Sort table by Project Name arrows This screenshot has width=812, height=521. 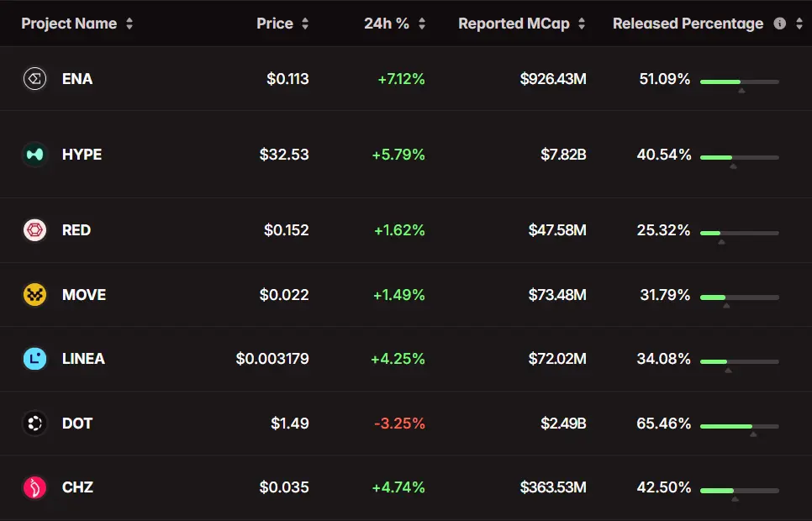[129, 24]
